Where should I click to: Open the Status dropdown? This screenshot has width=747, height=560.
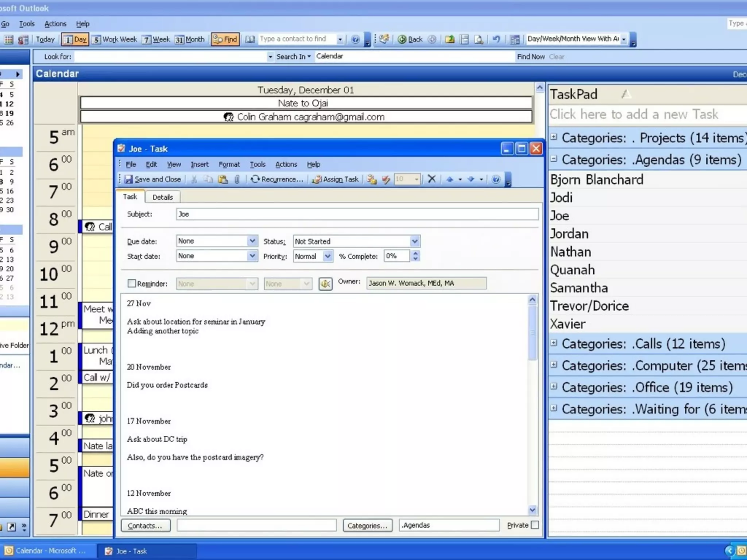pyautogui.click(x=414, y=241)
